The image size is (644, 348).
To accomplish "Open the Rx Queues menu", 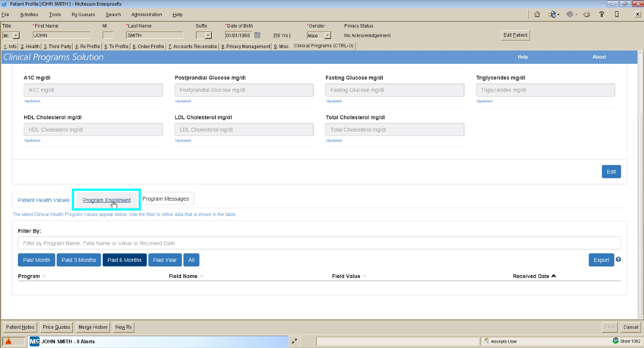I will (x=83, y=14).
